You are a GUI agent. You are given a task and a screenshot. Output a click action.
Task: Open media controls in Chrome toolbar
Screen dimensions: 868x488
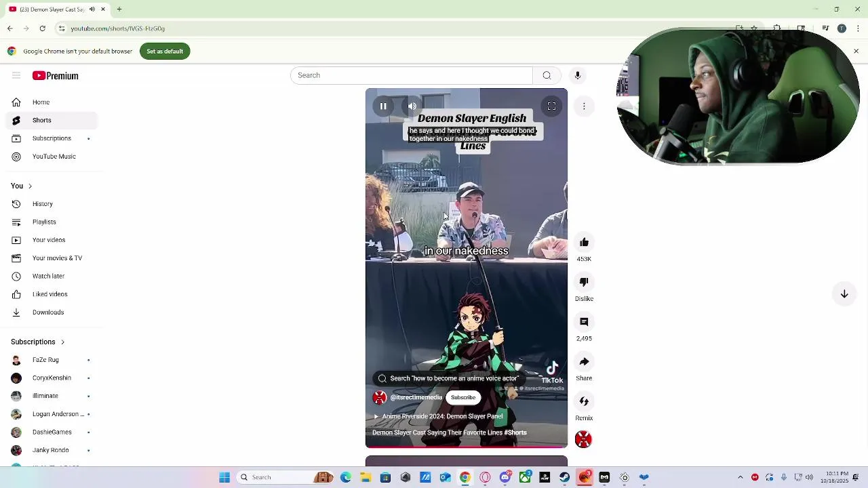825,28
